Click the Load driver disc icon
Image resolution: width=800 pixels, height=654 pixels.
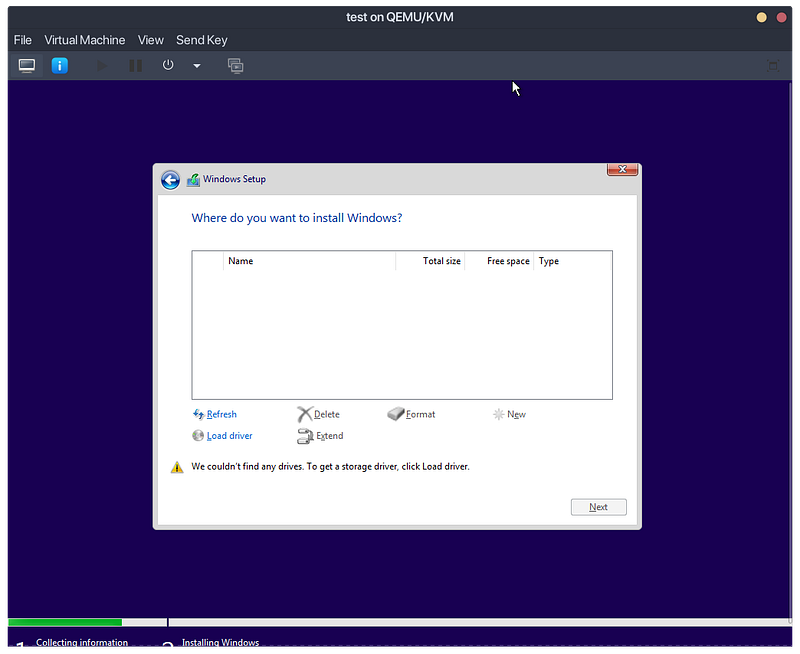(x=198, y=436)
